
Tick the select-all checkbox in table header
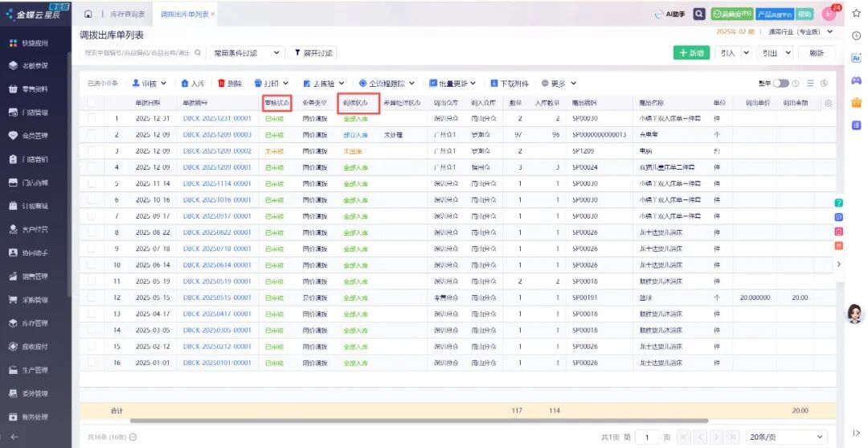[92, 103]
